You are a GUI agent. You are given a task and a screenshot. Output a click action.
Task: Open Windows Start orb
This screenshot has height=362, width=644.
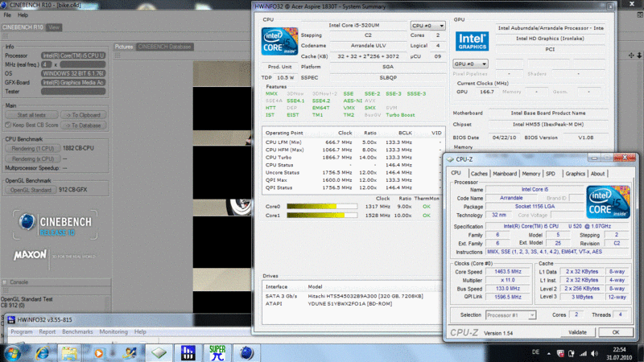(12, 353)
